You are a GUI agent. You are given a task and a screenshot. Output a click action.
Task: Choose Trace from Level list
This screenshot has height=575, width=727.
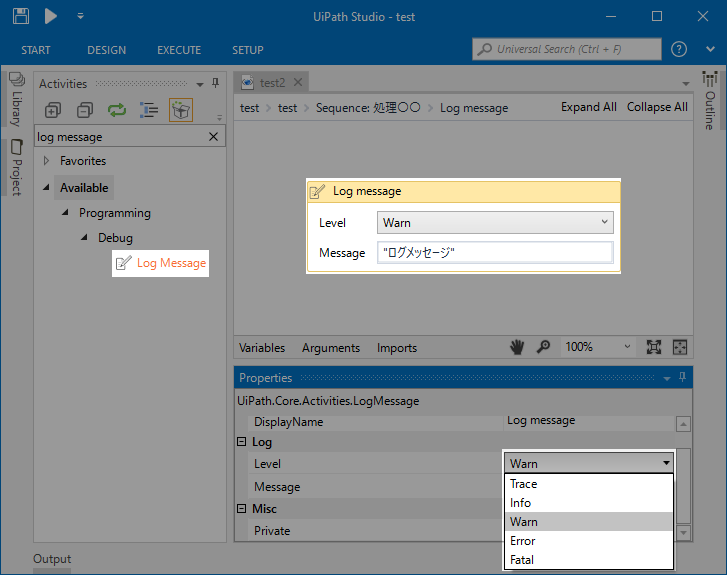click(x=589, y=484)
